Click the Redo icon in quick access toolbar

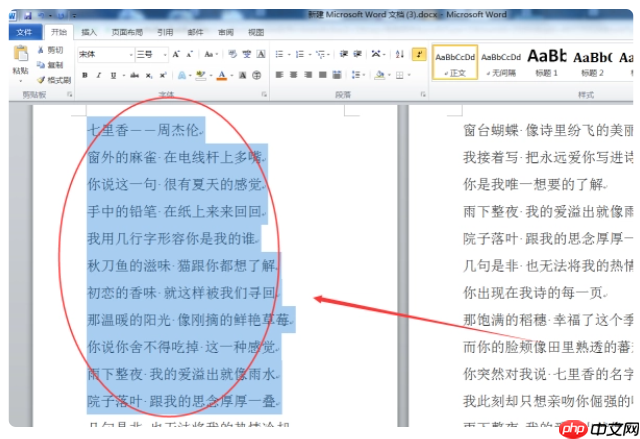(x=60, y=16)
